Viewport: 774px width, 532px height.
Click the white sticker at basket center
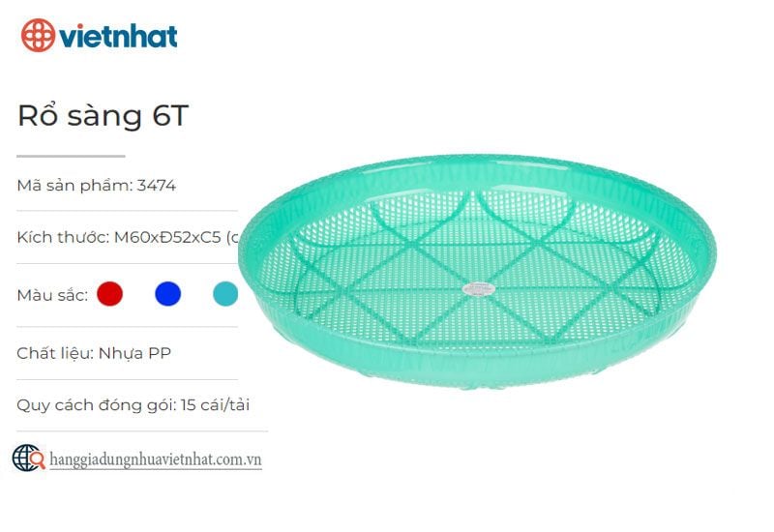[x=478, y=287]
